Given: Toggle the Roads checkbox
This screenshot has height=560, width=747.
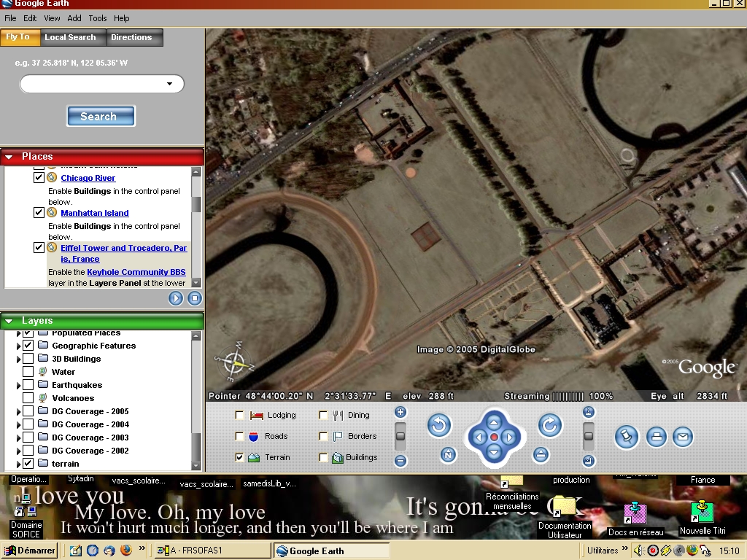Looking at the screenshot, I should coord(239,436).
